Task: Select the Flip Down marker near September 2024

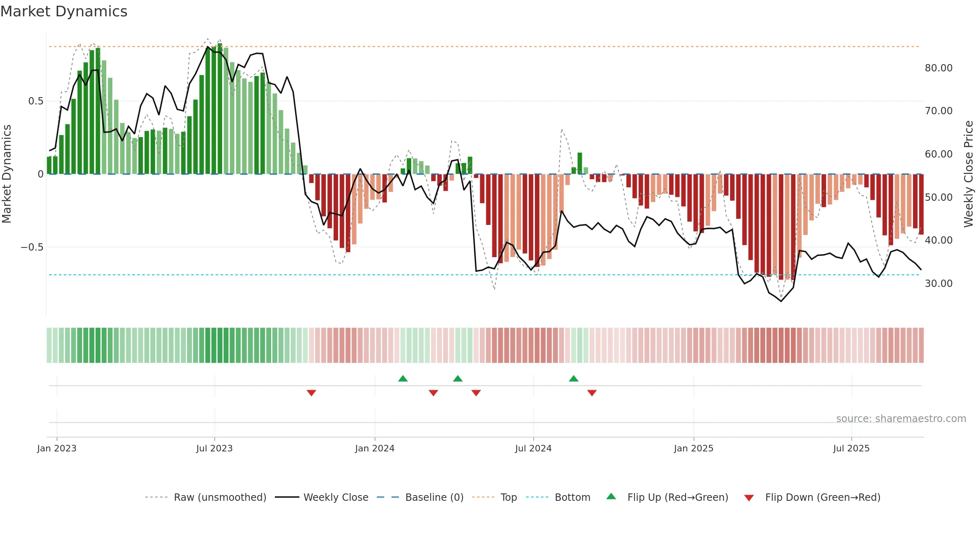Action: pos(592,393)
